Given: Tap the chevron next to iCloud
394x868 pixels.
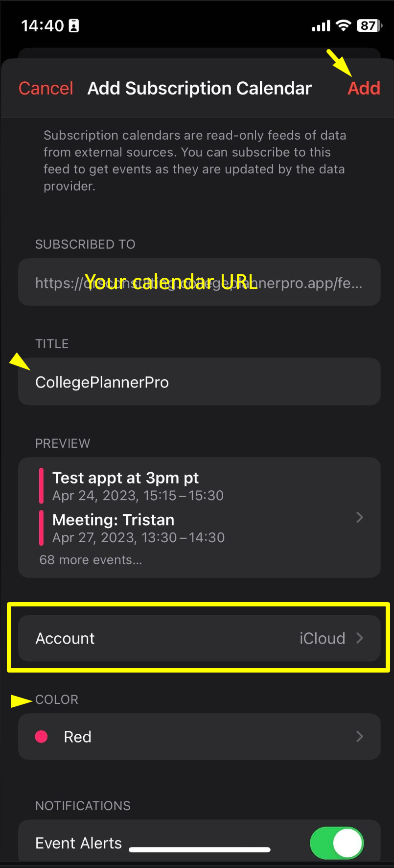Looking at the screenshot, I should pos(360,638).
